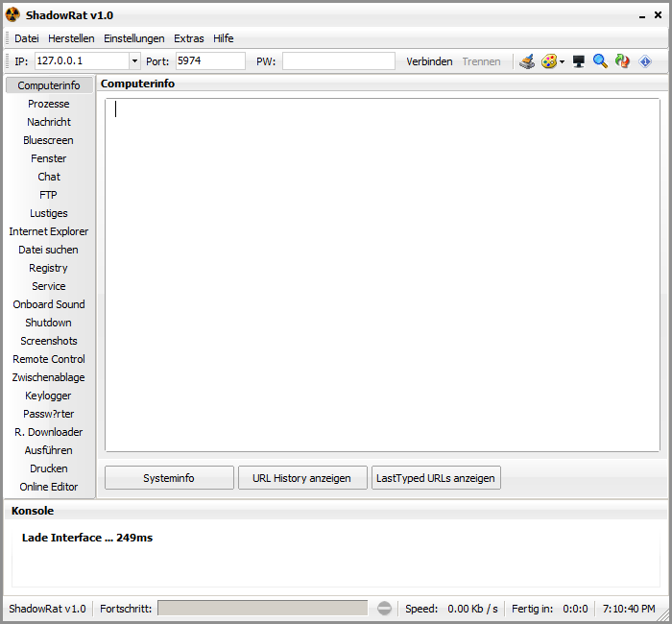The height and width of the screenshot is (624, 672).
Task: Click URL History anzeigen button
Action: coord(301,478)
